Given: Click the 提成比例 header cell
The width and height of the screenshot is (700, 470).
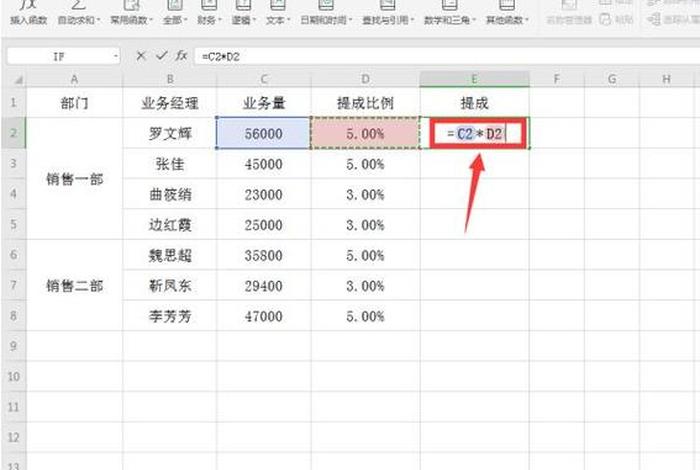Looking at the screenshot, I should click(x=365, y=103).
